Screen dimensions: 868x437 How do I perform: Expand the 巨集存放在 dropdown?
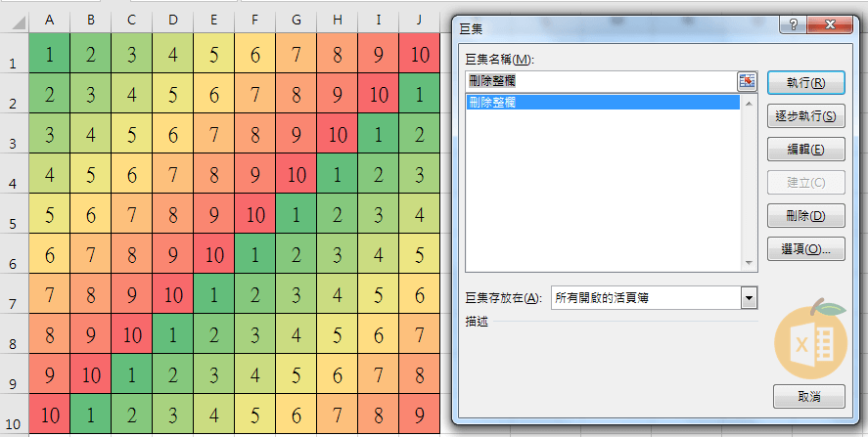[x=749, y=297]
